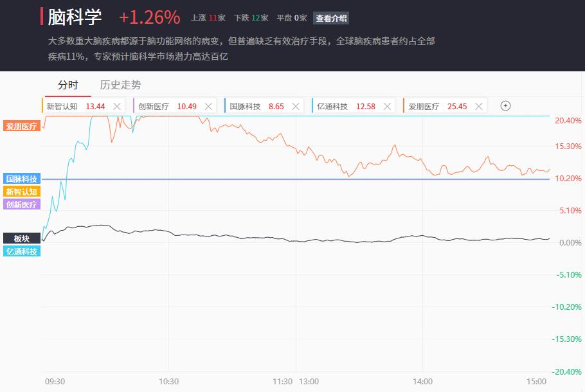Switch to 历史走势 tab
The height and width of the screenshot is (392, 585).
(x=120, y=85)
